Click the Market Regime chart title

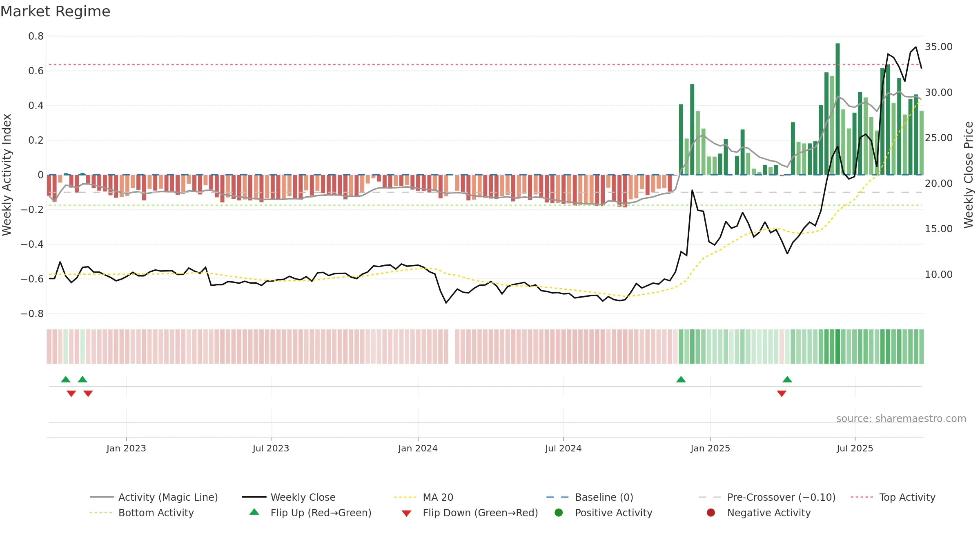pyautogui.click(x=55, y=11)
